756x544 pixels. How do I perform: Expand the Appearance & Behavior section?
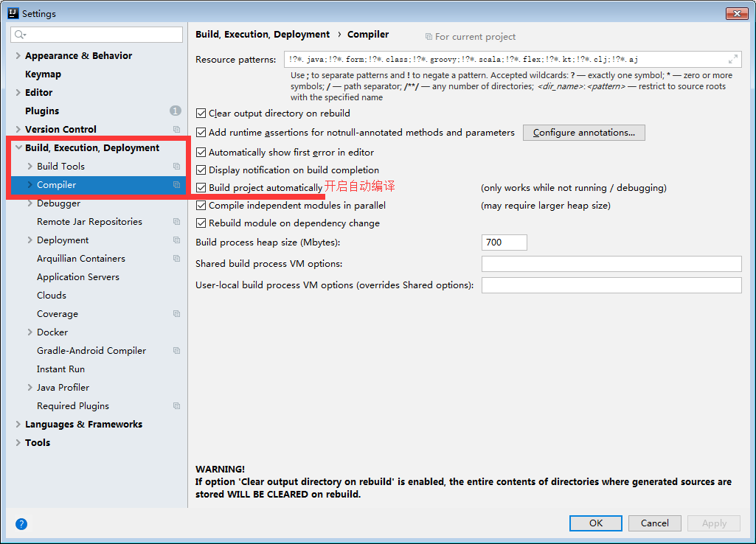pos(18,56)
